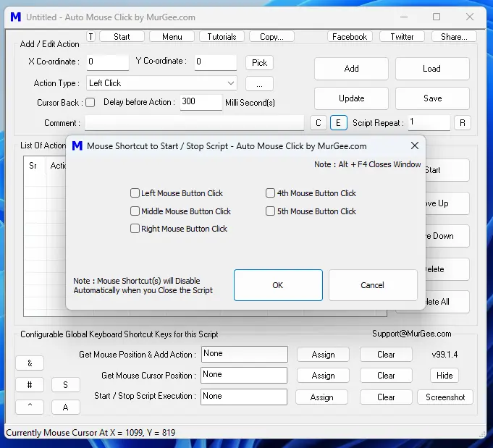This screenshot has height=448, width=493.
Task: Toggle the Cursor Back checkbox
Action: (x=90, y=103)
